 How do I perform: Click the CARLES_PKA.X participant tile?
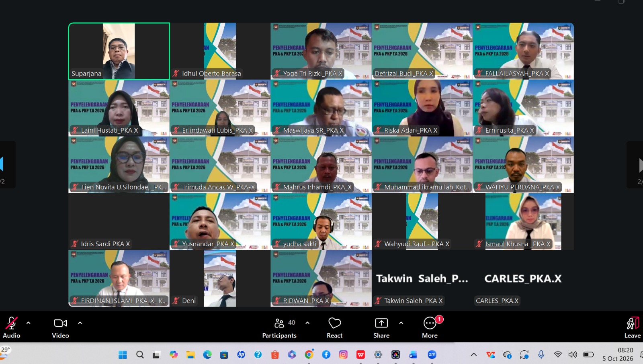click(x=523, y=278)
